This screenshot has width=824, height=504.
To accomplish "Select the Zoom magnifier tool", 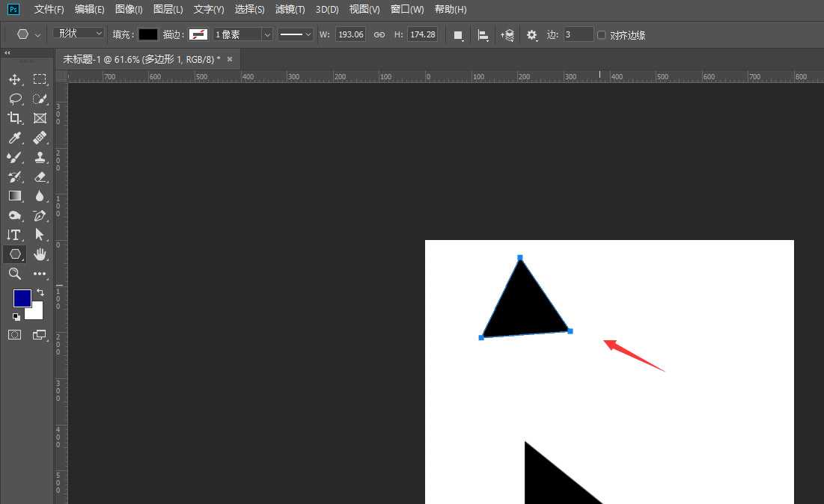I will click(x=14, y=274).
